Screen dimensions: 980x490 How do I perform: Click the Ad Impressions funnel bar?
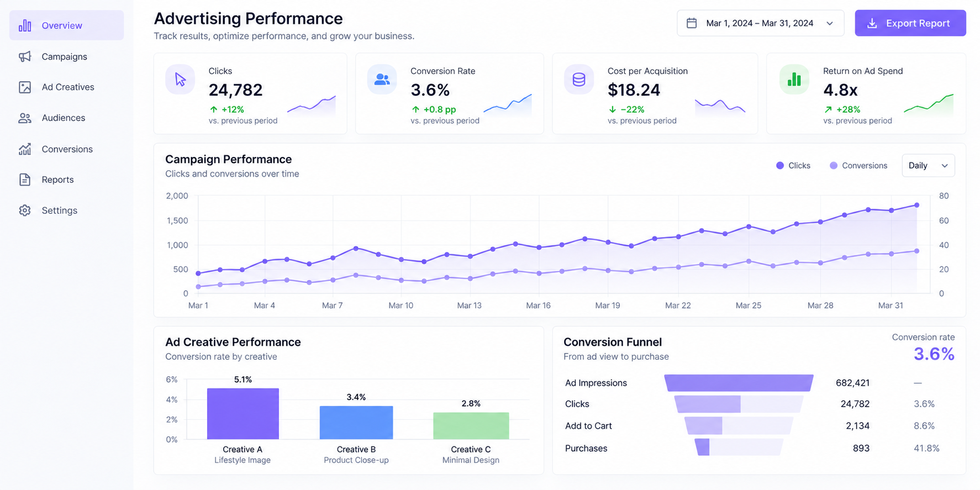tap(739, 383)
